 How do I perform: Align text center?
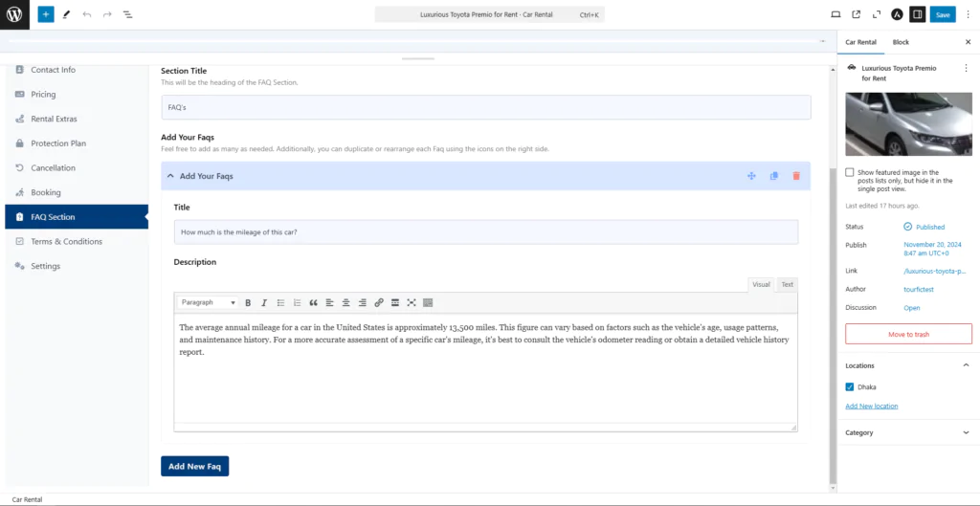click(x=345, y=302)
